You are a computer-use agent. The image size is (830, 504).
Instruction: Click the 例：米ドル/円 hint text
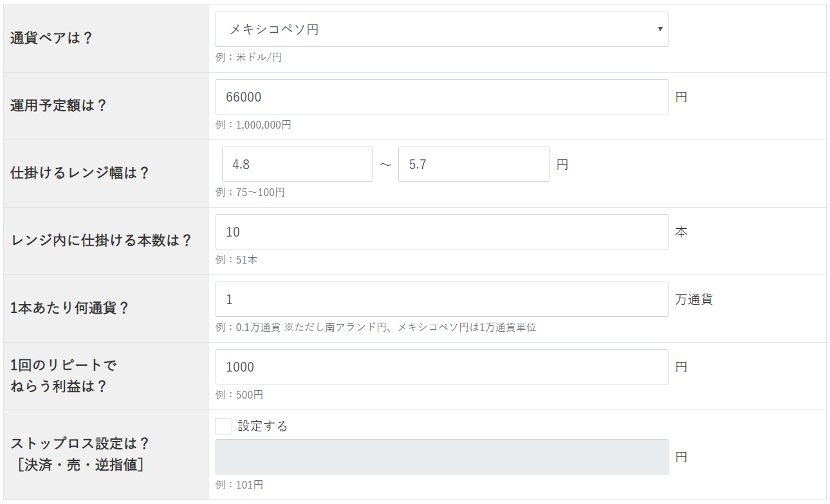click(248, 57)
